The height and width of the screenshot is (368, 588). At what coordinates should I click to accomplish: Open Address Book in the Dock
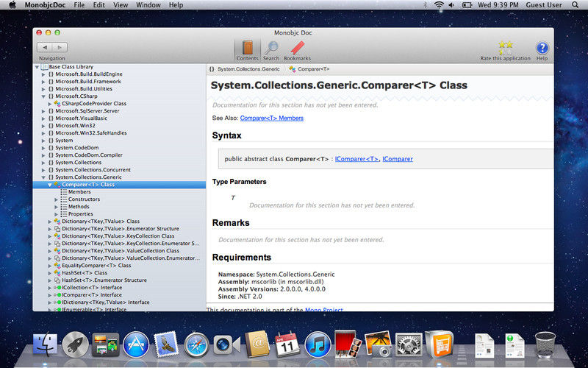(x=257, y=344)
